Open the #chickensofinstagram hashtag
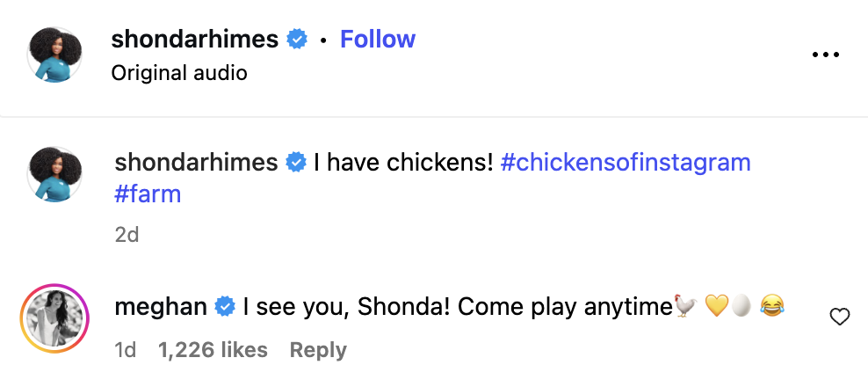 click(x=626, y=163)
